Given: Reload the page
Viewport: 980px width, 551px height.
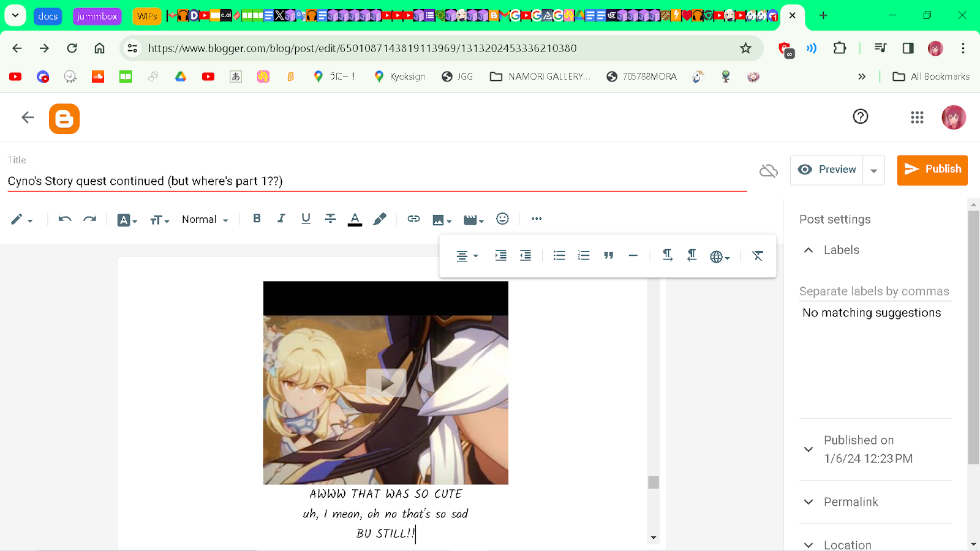Looking at the screenshot, I should (72, 48).
